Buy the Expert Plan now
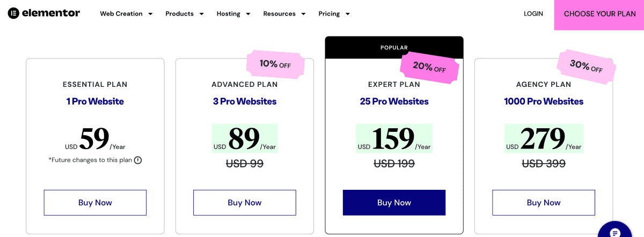Viewport: 644px width, 237px height. coord(394,203)
